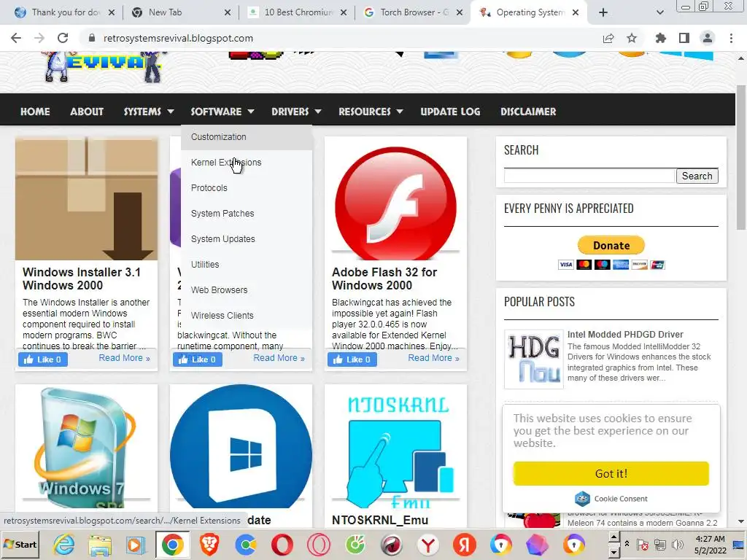The width and height of the screenshot is (747, 560).
Task: Switch to the Torch Browser tab
Action: (x=413, y=12)
